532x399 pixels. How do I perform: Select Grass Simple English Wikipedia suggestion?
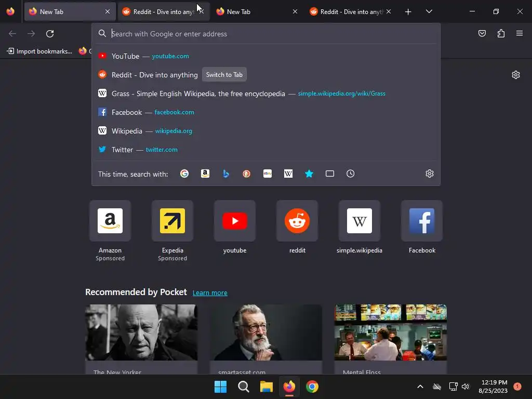265,94
